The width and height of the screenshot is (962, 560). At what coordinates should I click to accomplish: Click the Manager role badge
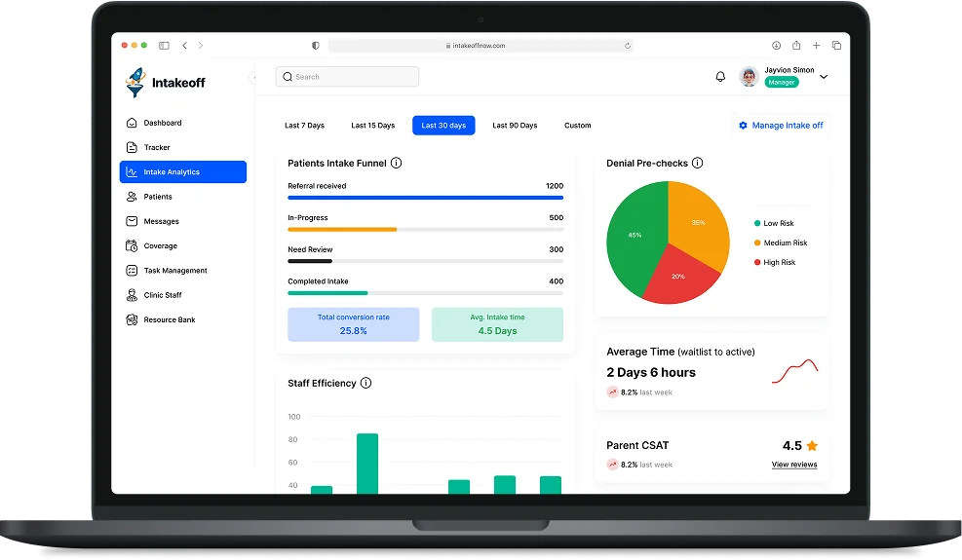781,82
